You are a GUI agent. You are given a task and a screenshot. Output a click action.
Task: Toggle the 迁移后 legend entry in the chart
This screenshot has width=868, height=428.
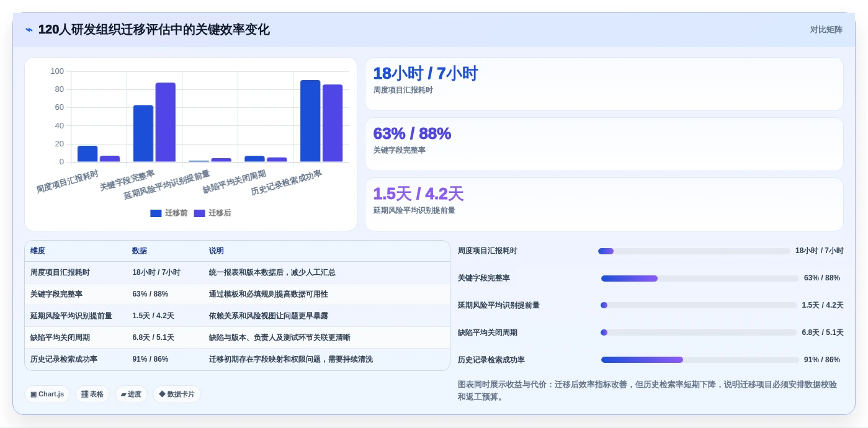pos(212,213)
